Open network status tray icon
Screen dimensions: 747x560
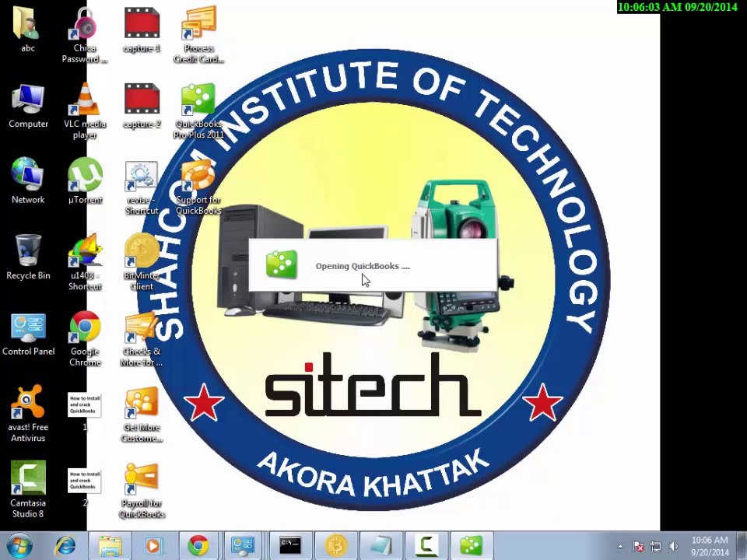tap(656, 546)
